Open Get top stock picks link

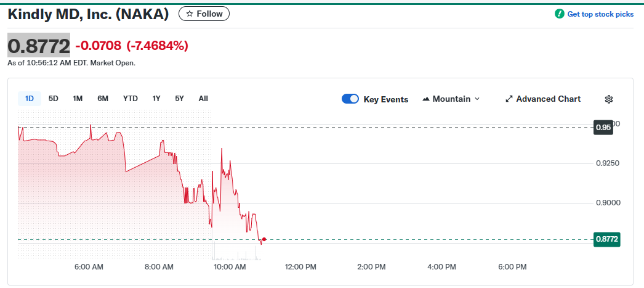(600, 14)
